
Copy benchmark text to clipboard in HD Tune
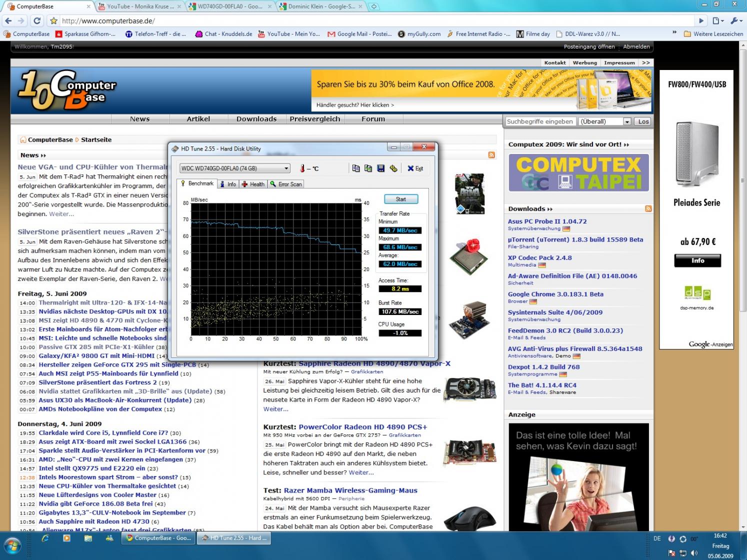(x=356, y=168)
